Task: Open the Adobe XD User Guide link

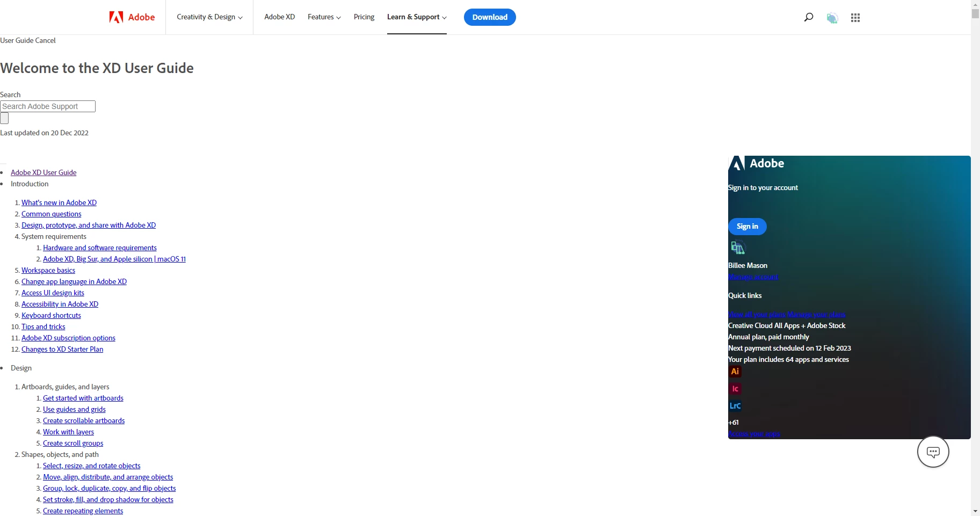Action: [43, 172]
